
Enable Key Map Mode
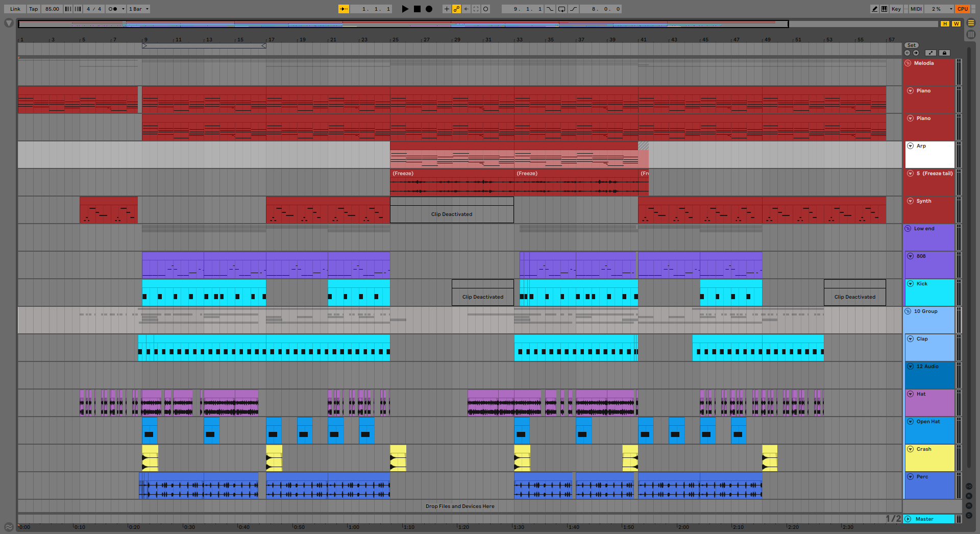[896, 9]
